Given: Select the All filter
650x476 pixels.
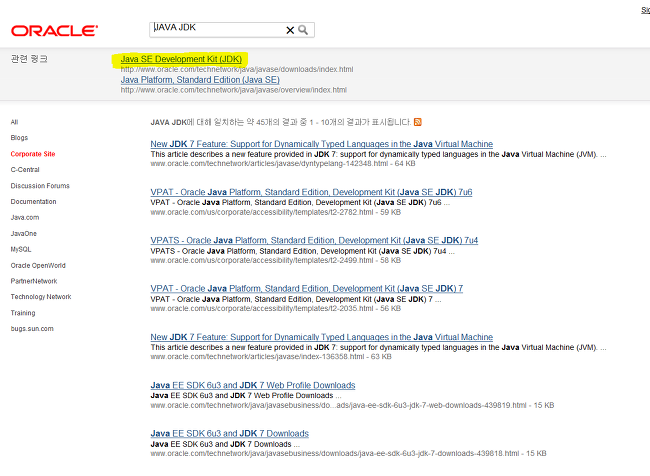Looking at the screenshot, I should click(x=15, y=122).
